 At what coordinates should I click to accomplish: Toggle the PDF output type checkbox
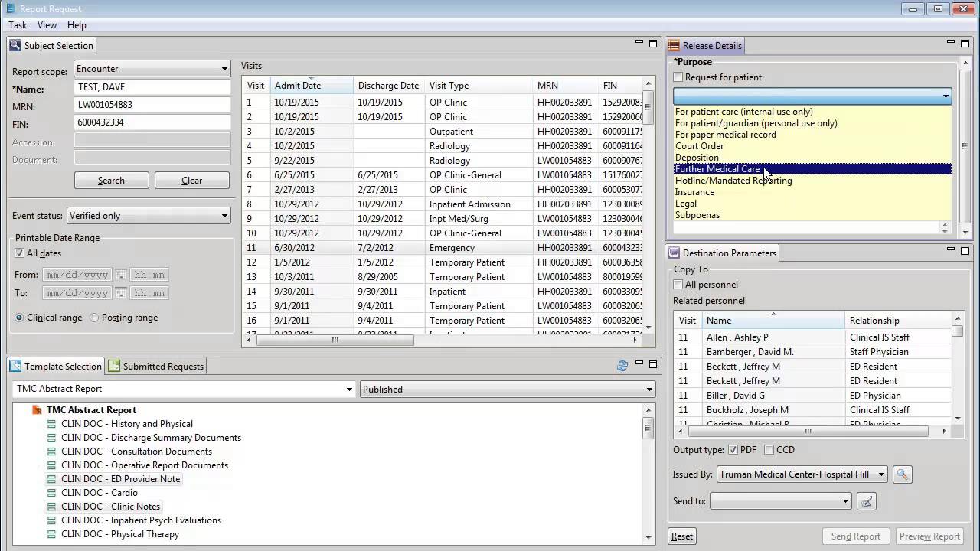click(733, 450)
